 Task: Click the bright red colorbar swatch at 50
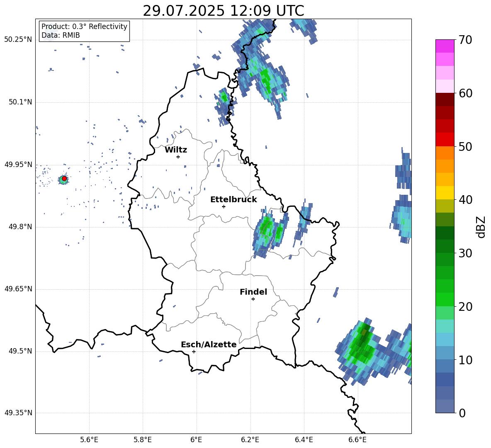(x=445, y=140)
